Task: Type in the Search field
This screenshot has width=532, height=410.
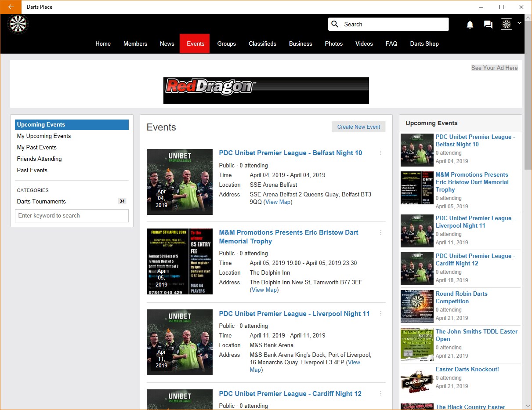Action: [388, 24]
